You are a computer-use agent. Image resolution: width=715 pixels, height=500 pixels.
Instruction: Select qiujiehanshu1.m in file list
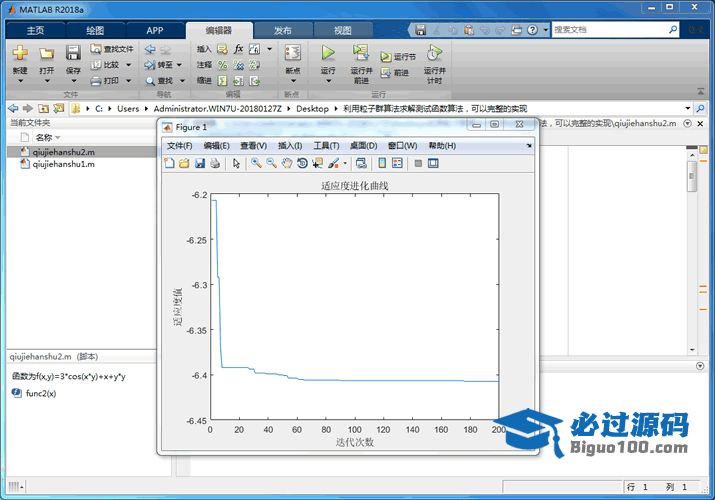click(63, 164)
